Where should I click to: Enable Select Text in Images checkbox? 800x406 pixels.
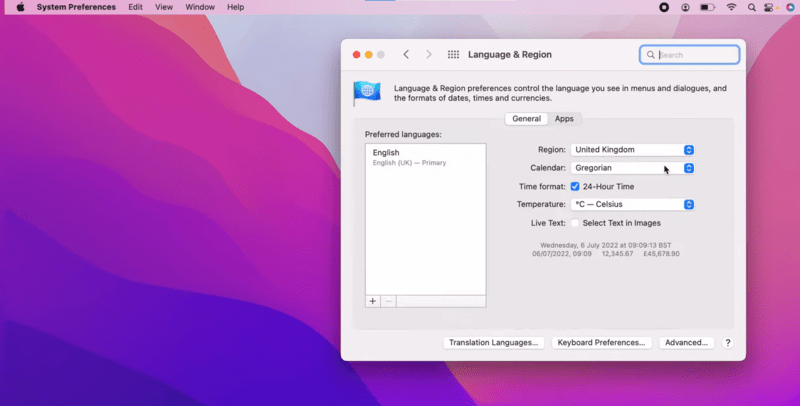(x=575, y=223)
